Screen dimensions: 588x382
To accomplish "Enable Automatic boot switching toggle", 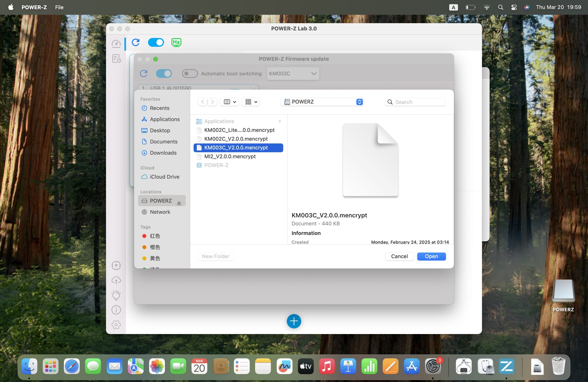I will point(189,74).
